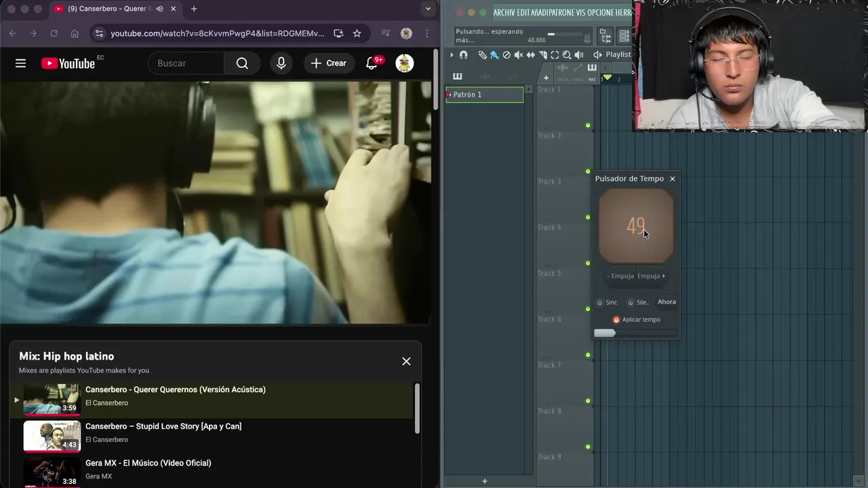The height and width of the screenshot is (488, 868).
Task: Open Chrome media controls icon
Action: (386, 33)
